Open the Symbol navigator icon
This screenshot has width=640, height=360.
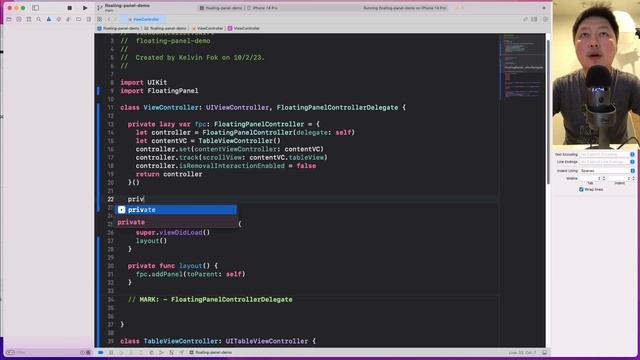tap(29, 19)
